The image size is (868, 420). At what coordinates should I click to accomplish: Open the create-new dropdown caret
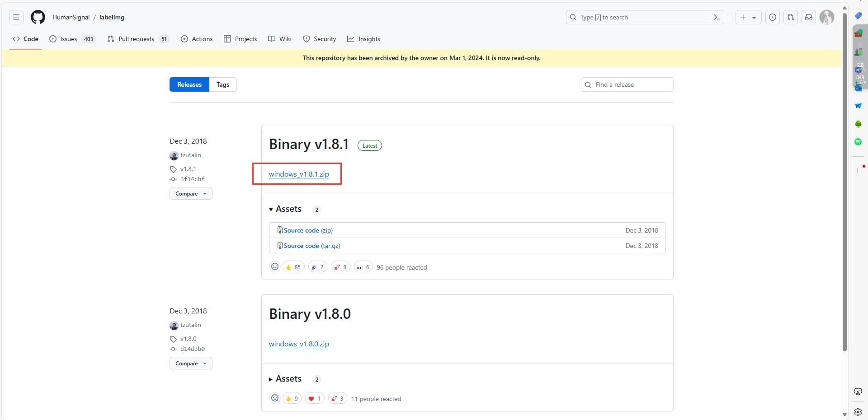(754, 18)
